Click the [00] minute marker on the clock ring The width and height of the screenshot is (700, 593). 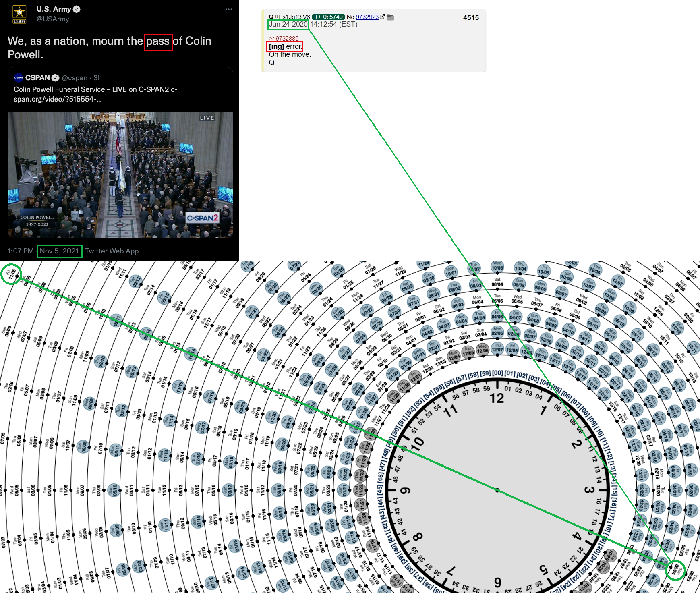tap(498, 373)
